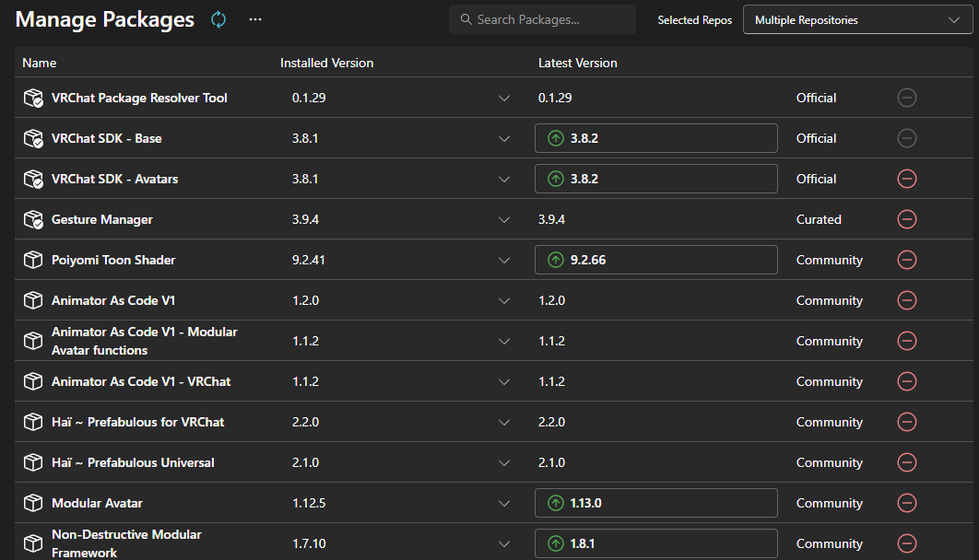Click installed version 0.1.29
979x560 pixels.
309,98
